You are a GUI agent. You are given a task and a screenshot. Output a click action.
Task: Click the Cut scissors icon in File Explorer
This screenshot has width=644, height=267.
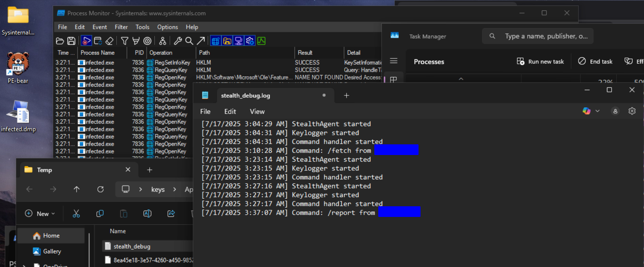coord(76,213)
